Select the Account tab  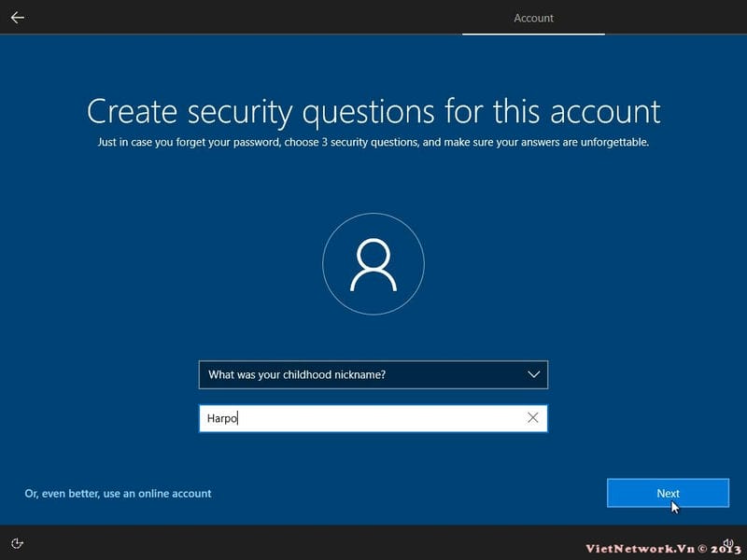(x=533, y=18)
